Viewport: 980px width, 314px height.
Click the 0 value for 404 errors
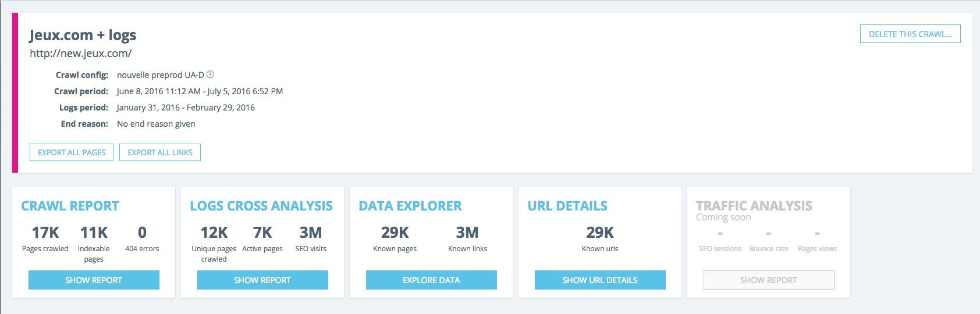tap(142, 233)
